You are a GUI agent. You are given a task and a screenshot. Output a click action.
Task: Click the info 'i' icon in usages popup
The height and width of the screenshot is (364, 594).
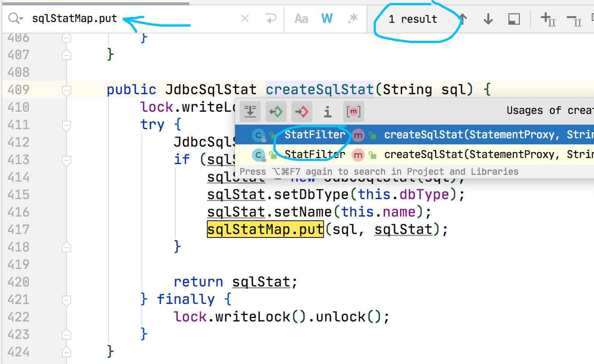pos(327,112)
